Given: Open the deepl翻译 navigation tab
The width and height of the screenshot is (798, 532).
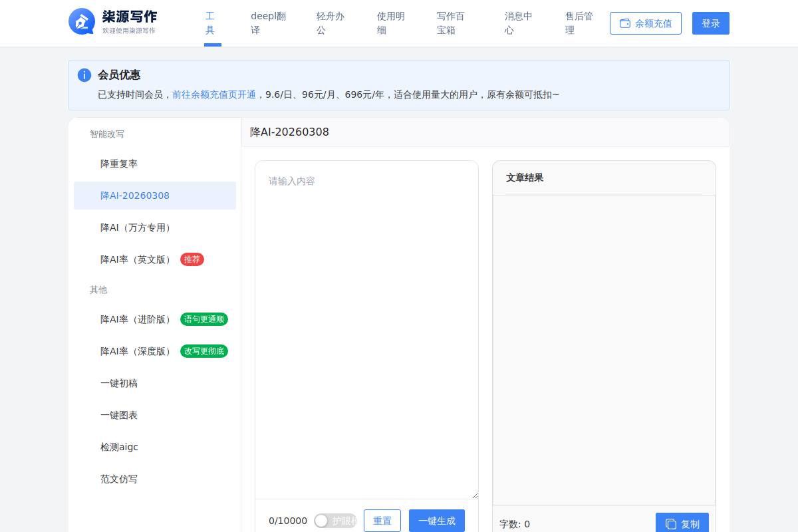Looking at the screenshot, I should click(x=268, y=23).
